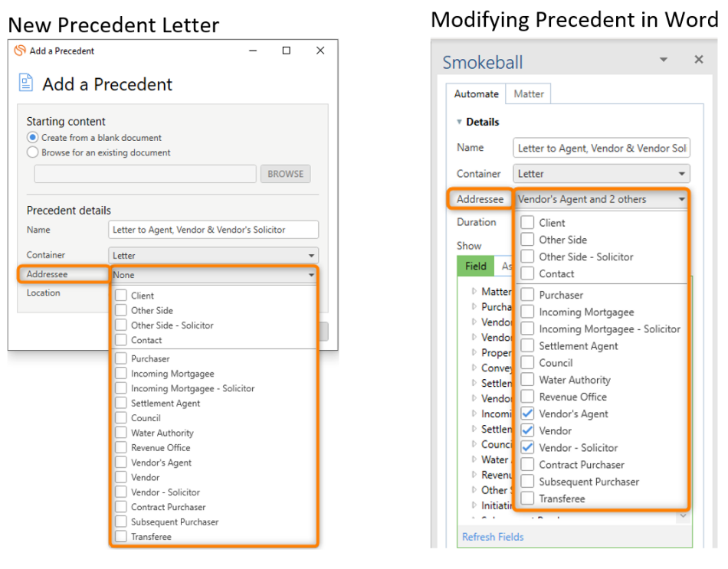Check Water Authority in the Smokeball addressee list
Viewport: 728px width, 569px height.
(x=527, y=380)
